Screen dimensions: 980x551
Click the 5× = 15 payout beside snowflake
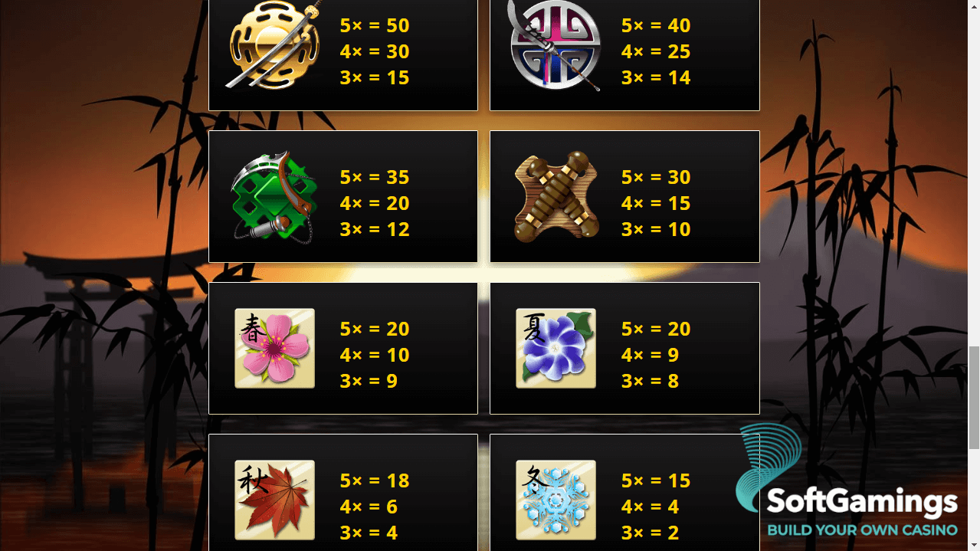click(656, 480)
